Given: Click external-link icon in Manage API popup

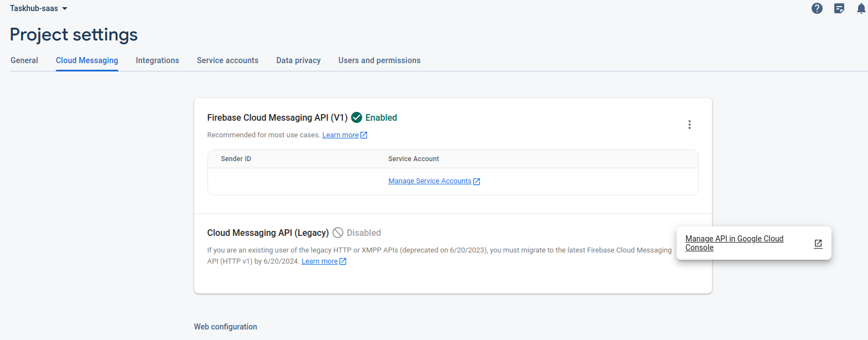Looking at the screenshot, I should [x=818, y=243].
